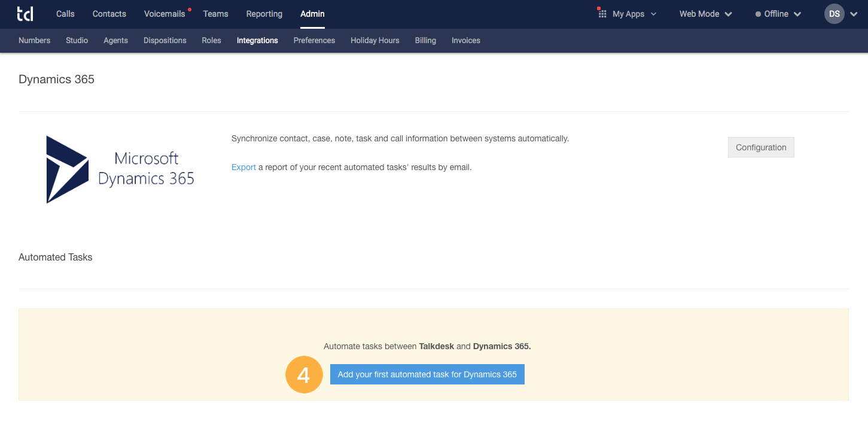
Task: Click the 'Automate tasks between Talkdesk' text
Action: point(427,346)
